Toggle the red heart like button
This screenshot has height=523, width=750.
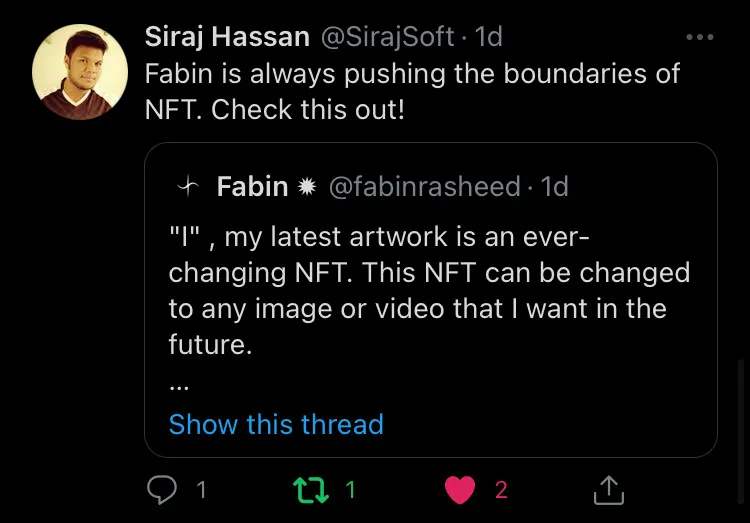pos(460,489)
